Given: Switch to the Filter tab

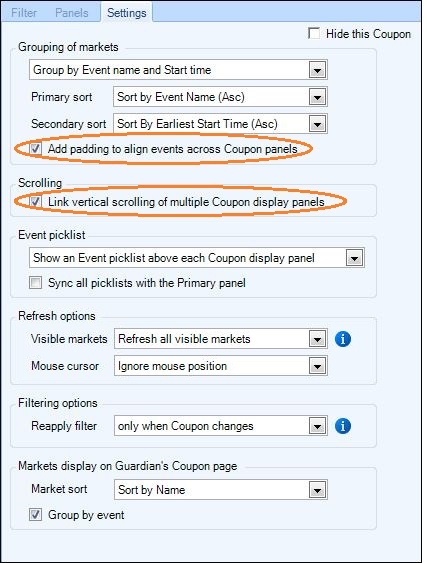Looking at the screenshot, I should [x=24, y=13].
